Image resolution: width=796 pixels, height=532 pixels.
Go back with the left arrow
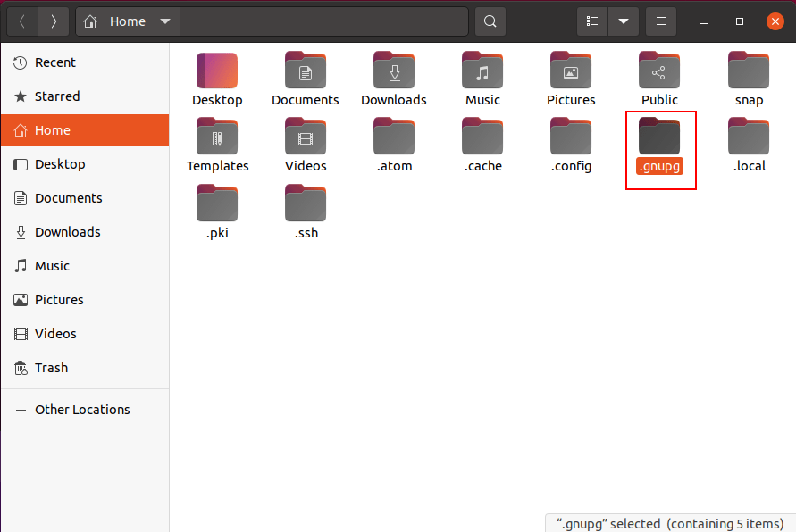21,21
